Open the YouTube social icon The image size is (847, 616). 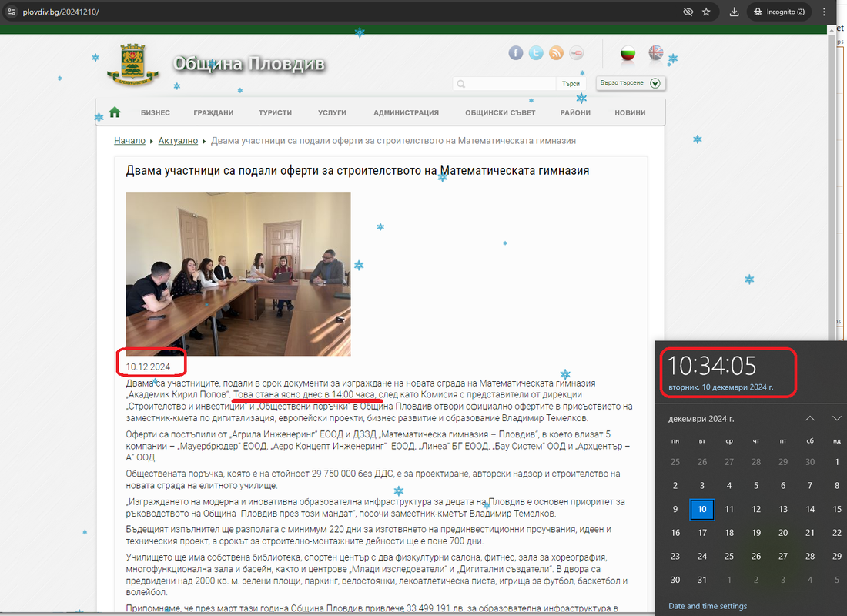(x=577, y=52)
